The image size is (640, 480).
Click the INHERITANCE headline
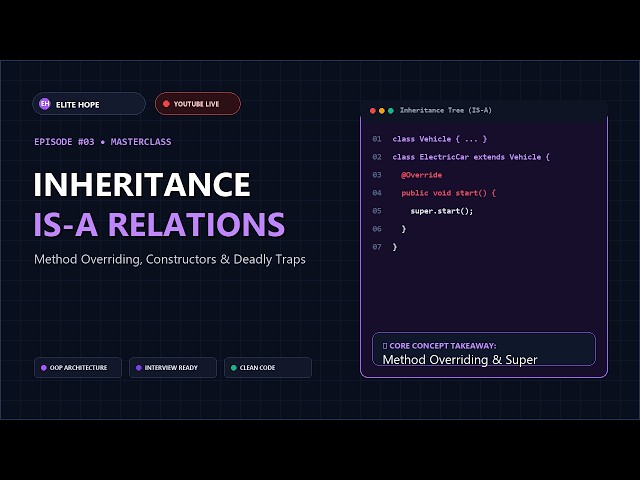pos(142,184)
